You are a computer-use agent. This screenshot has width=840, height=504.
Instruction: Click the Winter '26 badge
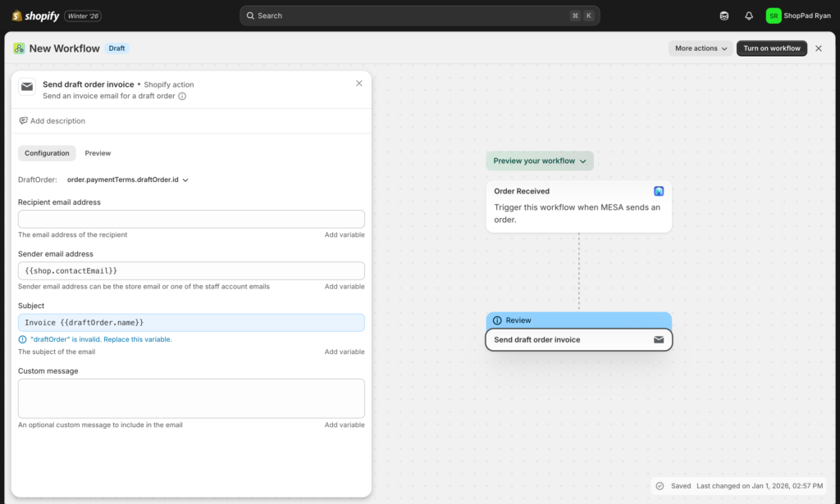coord(82,15)
